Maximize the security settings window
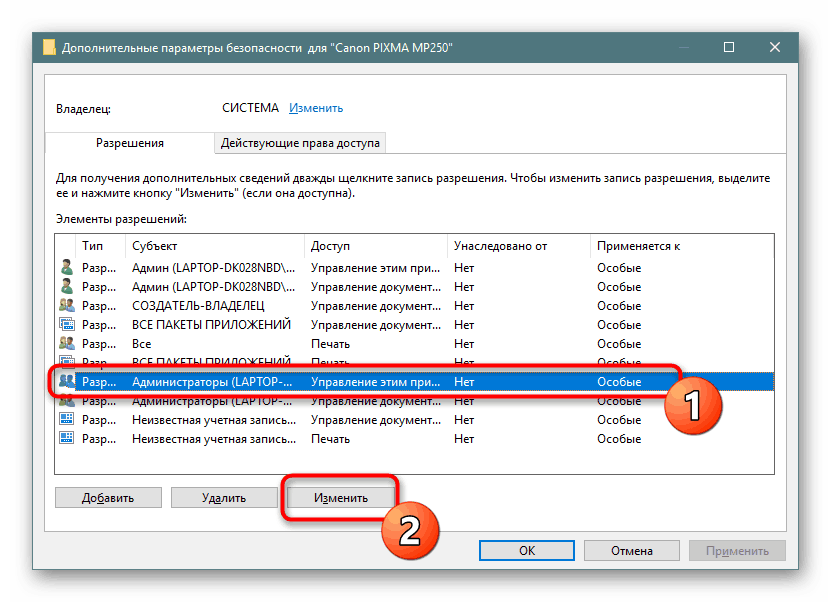Viewport: 831px width, 602px height. [729, 47]
